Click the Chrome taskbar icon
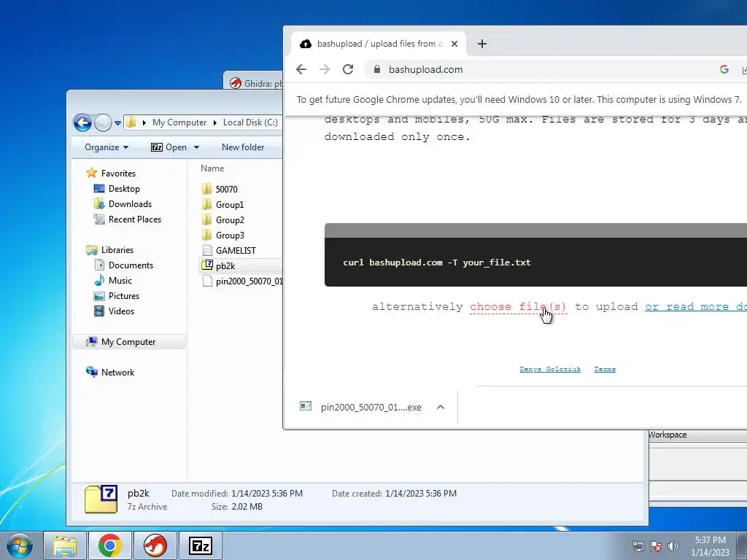This screenshot has height=560, width=747. (x=109, y=545)
